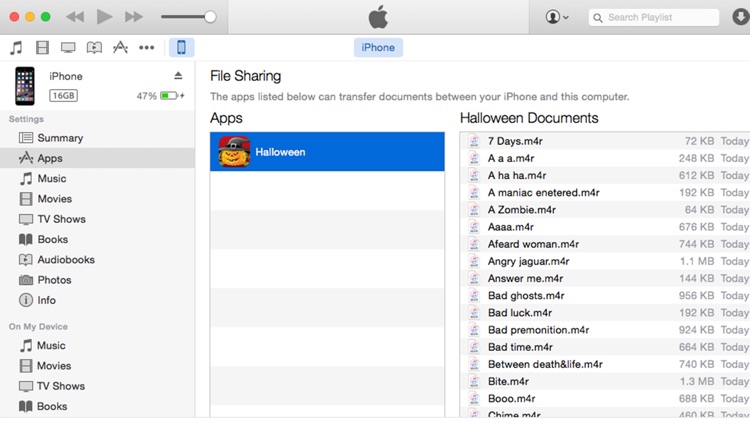The image size is (750, 422).
Task: Click the iPhone device name in sidebar
Action: pyautogui.click(x=66, y=76)
